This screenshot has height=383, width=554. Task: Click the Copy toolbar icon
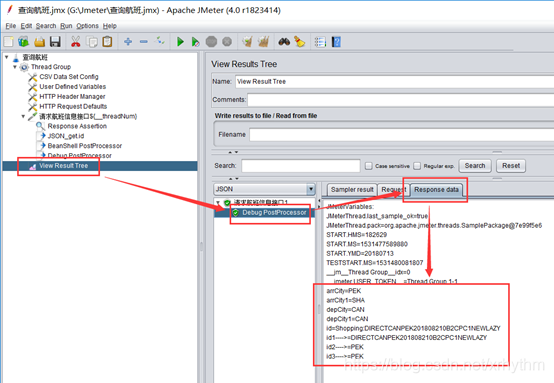(x=92, y=42)
